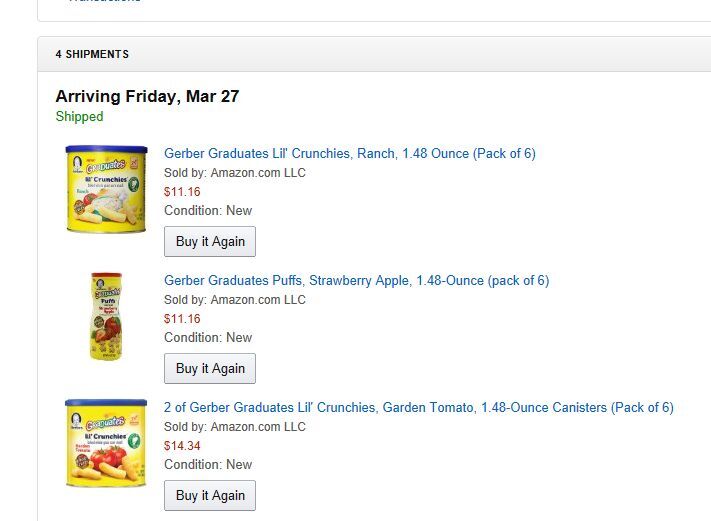Click the Ranch Lil' Crunchies product image
Image resolution: width=711 pixels, height=521 pixels.
click(106, 189)
